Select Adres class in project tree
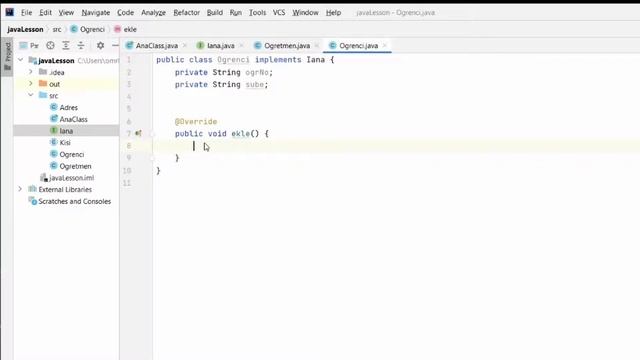 click(69, 107)
